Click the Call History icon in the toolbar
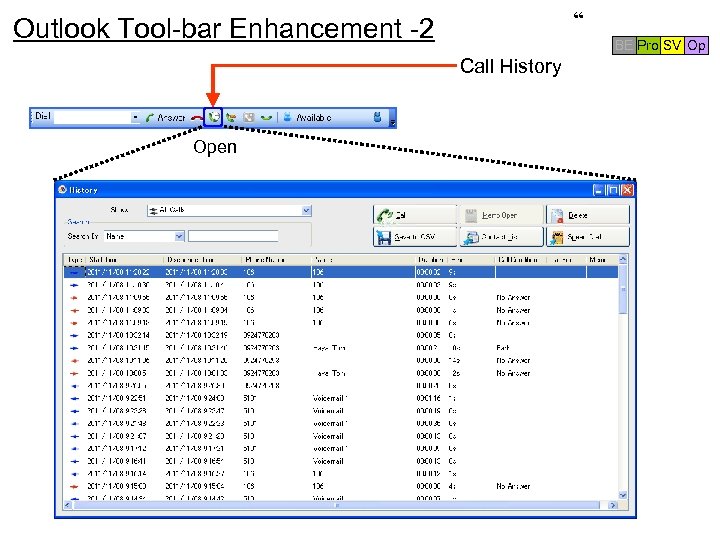720x540 pixels. (213, 117)
